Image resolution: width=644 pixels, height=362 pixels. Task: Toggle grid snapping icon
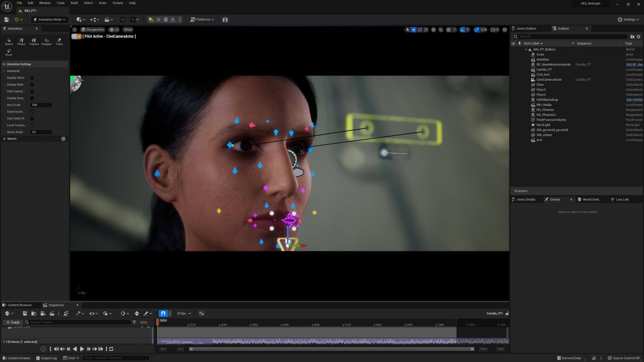click(x=449, y=30)
